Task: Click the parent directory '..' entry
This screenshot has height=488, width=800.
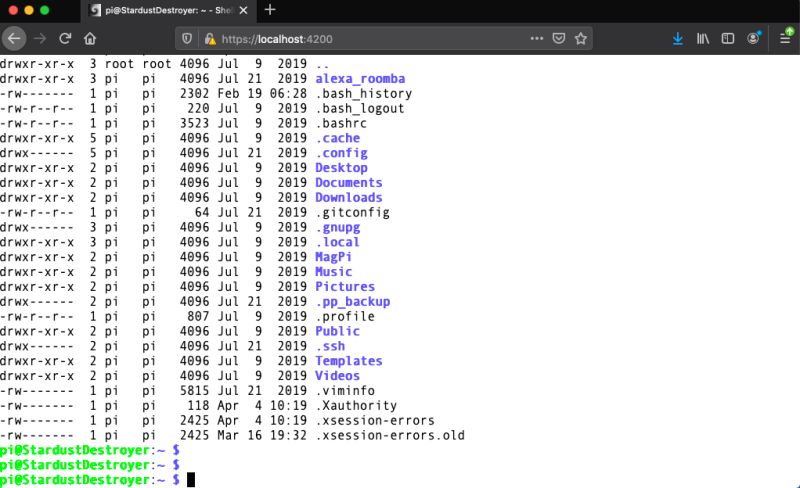Action: tap(322, 64)
